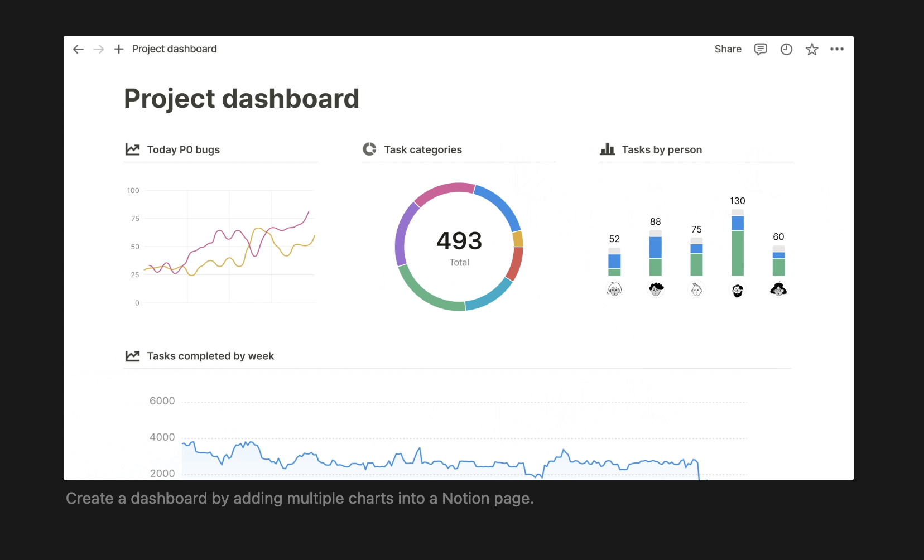Screen dimensions: 924x560
Task: Select the small yellow donut segment
Action: tap(518, 239)
